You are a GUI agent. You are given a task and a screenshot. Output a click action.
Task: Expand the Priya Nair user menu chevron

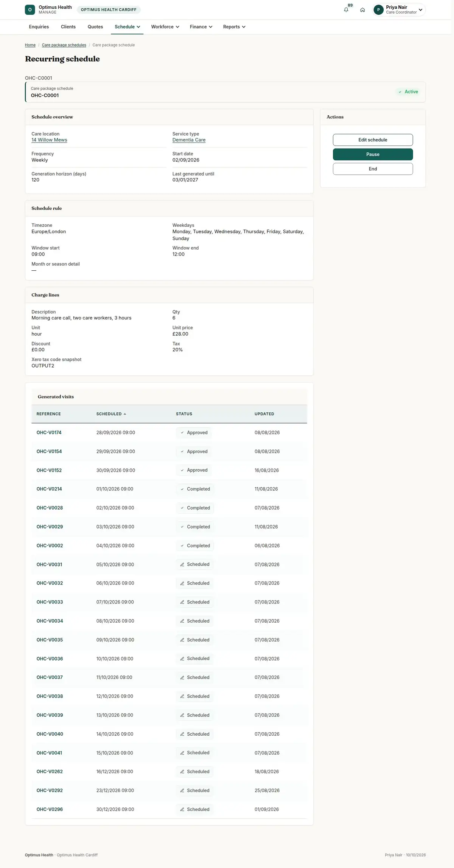[x=420, y=10]
